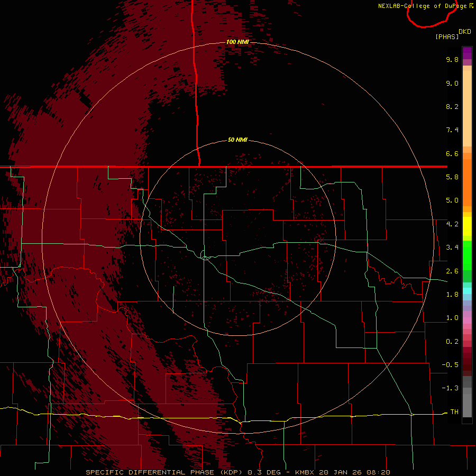Click the 5.0 legend value
476x476 pixels.
tap(452, 200)
